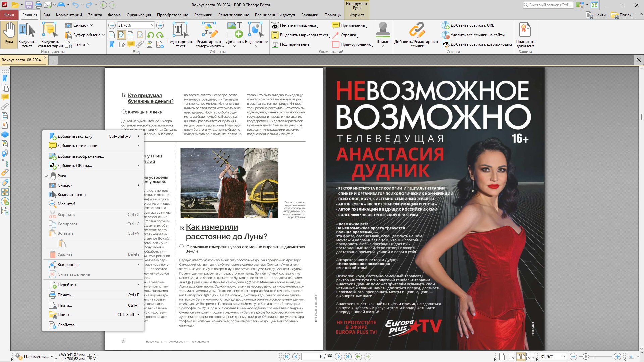This screenshot has height=362, width=644.
Task: Adjust the zoom slider in status bar
Action: click(586, 357)
